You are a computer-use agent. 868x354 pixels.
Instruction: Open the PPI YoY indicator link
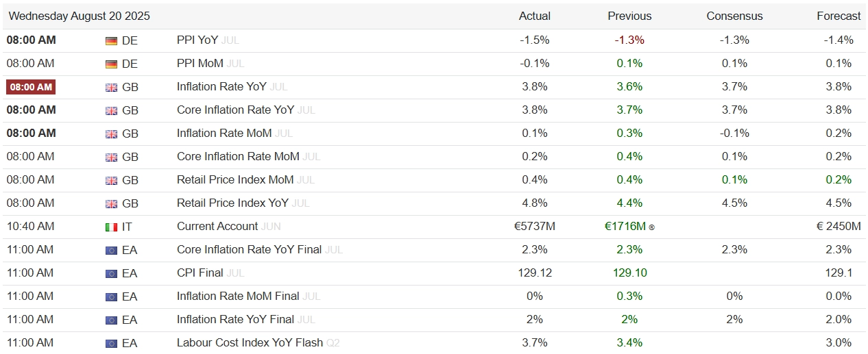tap(197, 40)
